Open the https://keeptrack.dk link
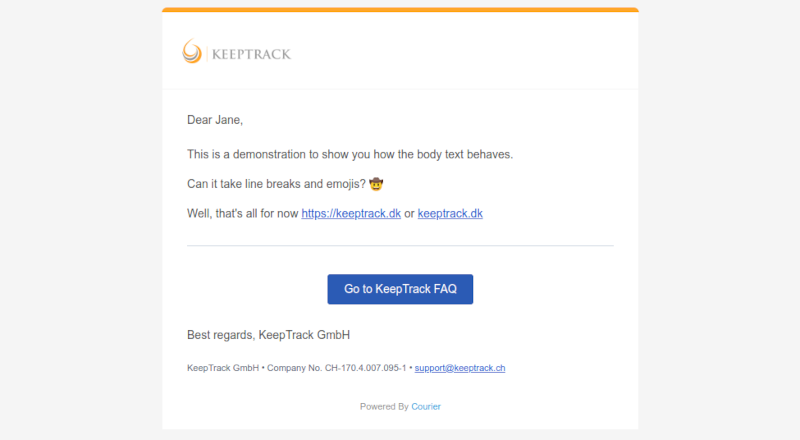 pos(351,213)
